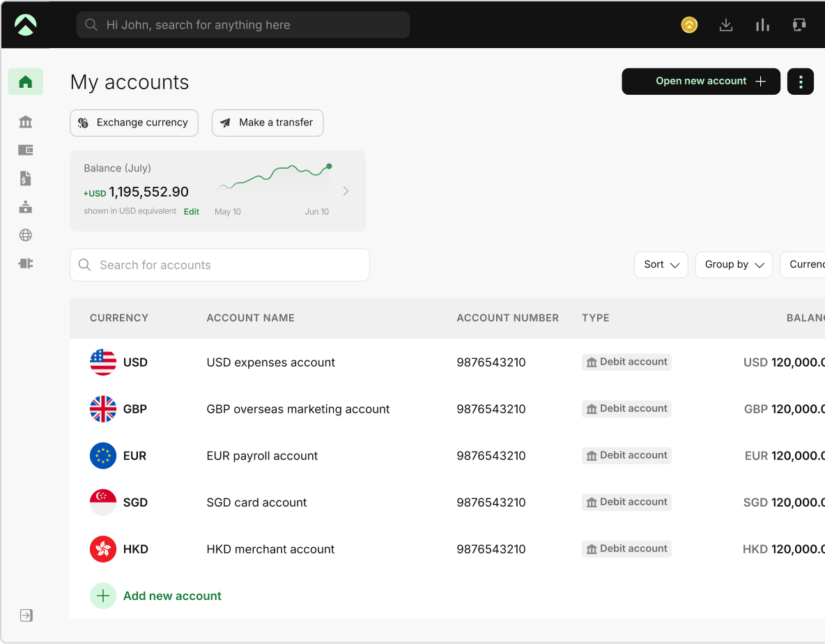The width and height of the screenshot is (825, 644).
Task: Open the three-dot more options button
Action: [801, 82]
